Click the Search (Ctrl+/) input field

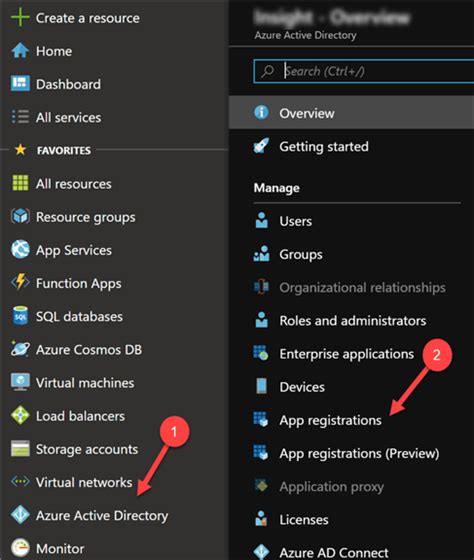[364, 71]
